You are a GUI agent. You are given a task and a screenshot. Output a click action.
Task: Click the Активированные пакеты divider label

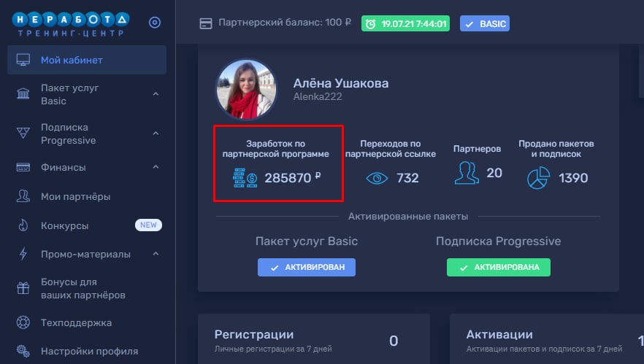[408, 216]
